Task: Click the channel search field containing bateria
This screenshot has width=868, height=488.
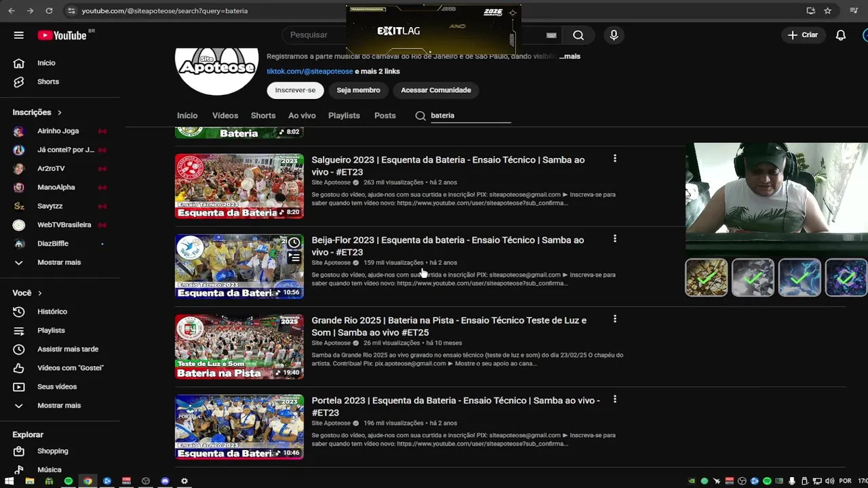Action: click(x=471, y=116)
